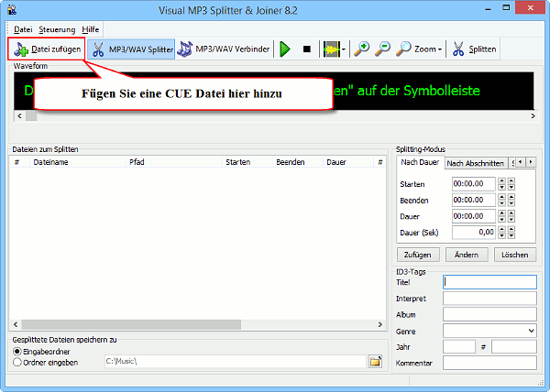The width and height of the screenshot is (550, 392).
Task: Sort by the Dauer column header
Action: (x=348, y=162)
